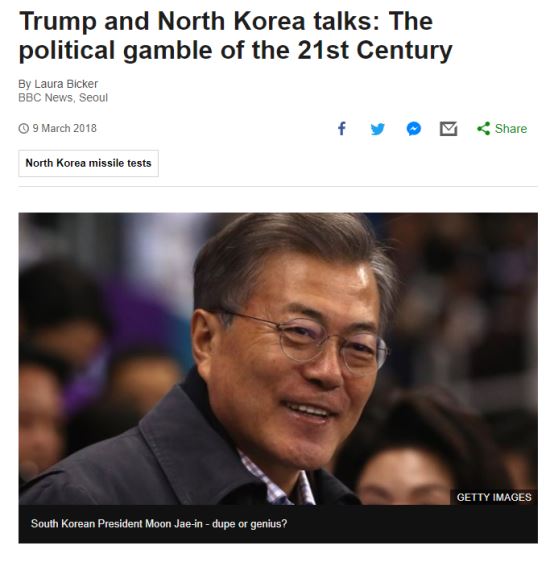Open the main photo of the smiling man
This screenshot has width=550, height=562.
tap(278, 359)
